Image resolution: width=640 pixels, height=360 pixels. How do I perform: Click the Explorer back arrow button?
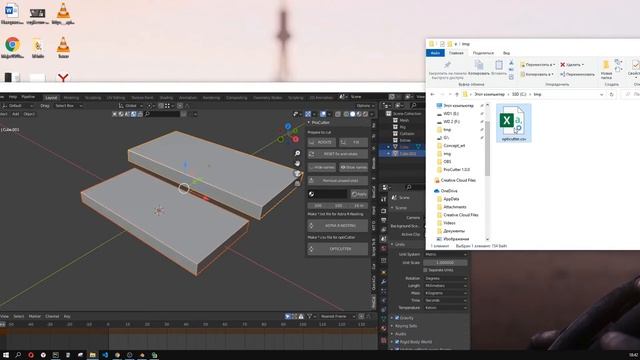coord(432,94)
